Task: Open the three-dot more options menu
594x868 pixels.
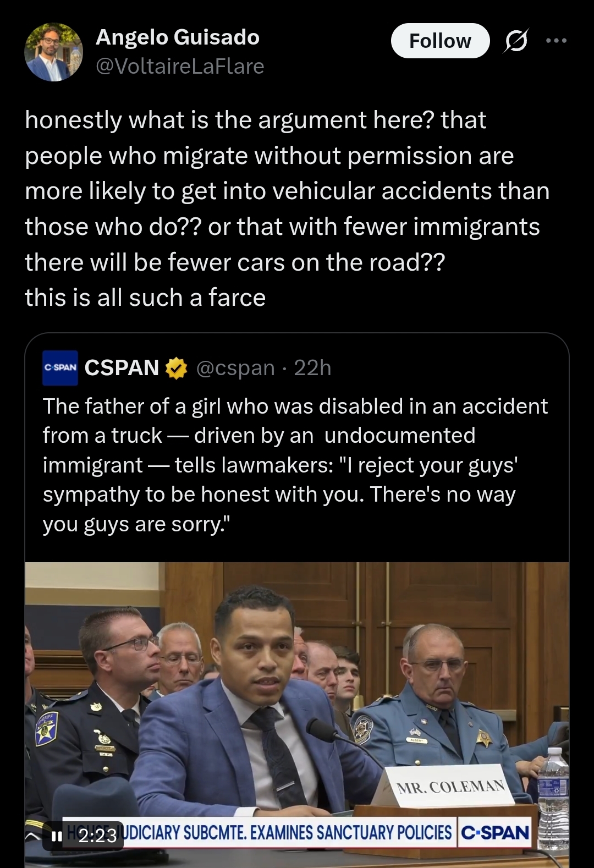Action: point(557,40)
